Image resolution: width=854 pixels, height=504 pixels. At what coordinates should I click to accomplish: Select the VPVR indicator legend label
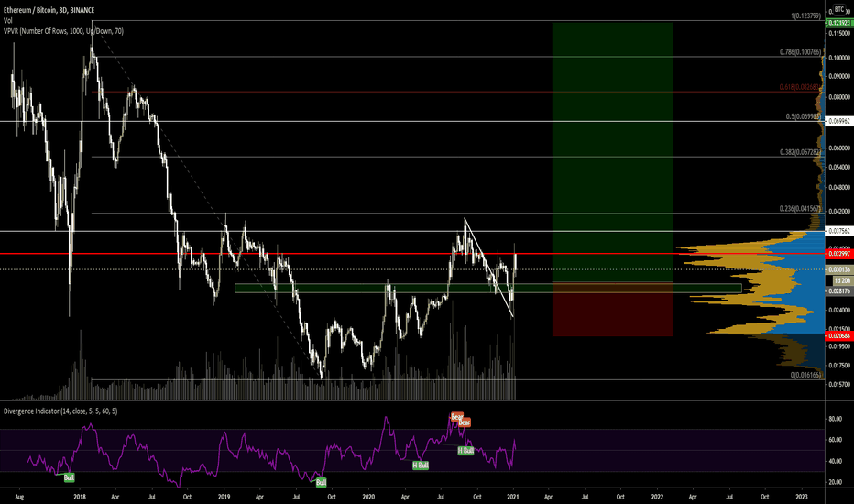click(64, 31)
